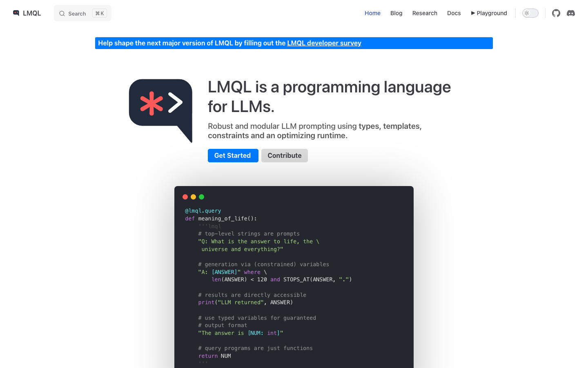Click the '# top-level strings are prompts' comment
Viewport: 588px width, 368px height.
tap(249, 233)
